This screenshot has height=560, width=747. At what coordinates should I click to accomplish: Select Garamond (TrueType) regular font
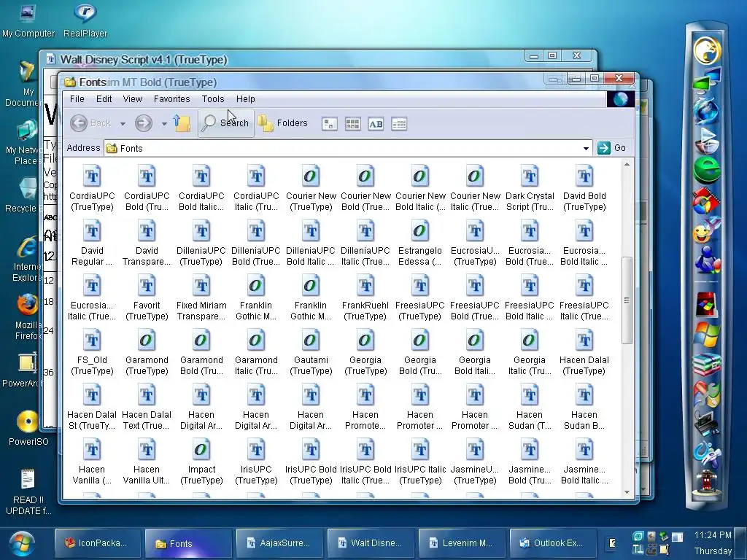147,353
